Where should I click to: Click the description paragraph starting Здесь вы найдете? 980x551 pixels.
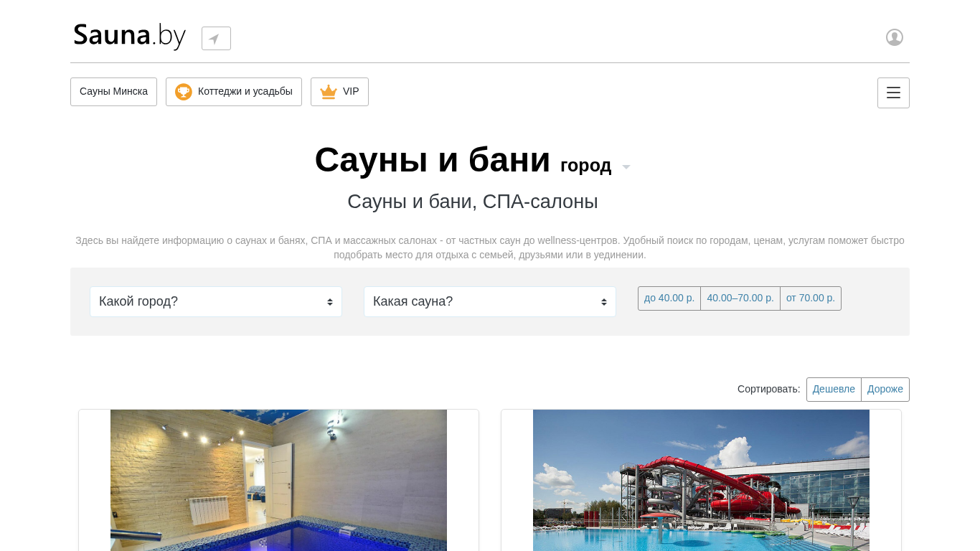(490, 248)
